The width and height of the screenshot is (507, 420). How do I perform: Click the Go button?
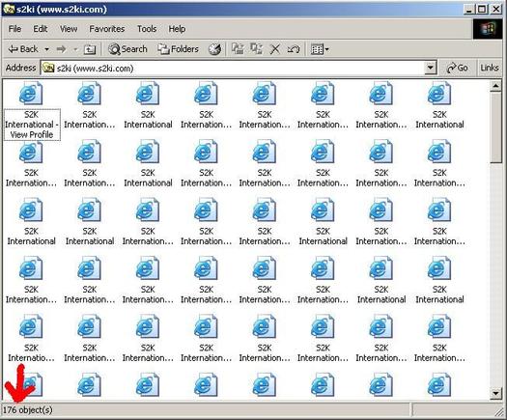click(457, 68)
